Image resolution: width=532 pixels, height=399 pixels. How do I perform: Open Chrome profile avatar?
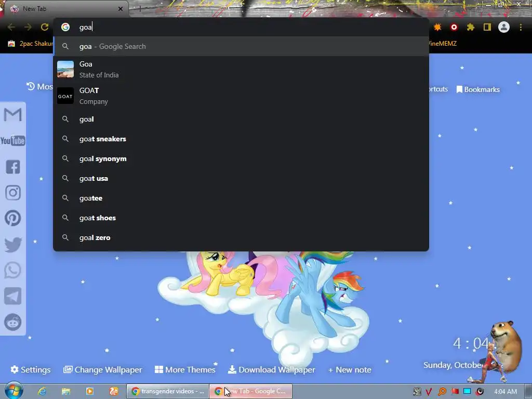click(x=504, y=27)
